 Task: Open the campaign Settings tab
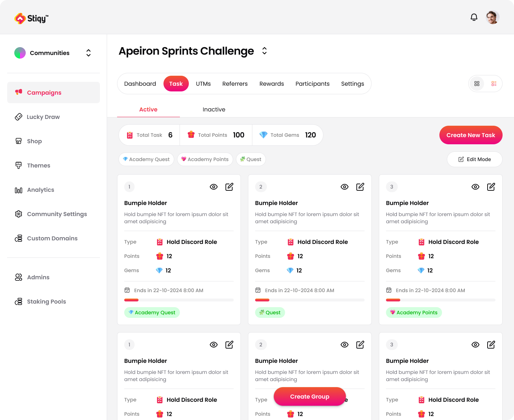(353, 84)
